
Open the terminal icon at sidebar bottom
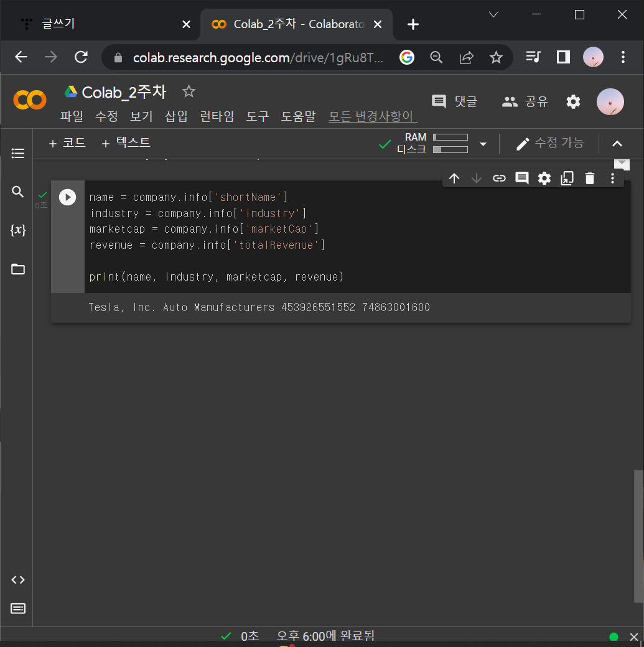click(x=18, y=608)
